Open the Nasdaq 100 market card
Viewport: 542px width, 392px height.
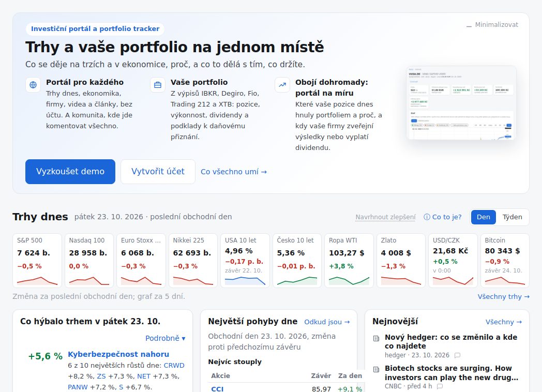(89, 261)
